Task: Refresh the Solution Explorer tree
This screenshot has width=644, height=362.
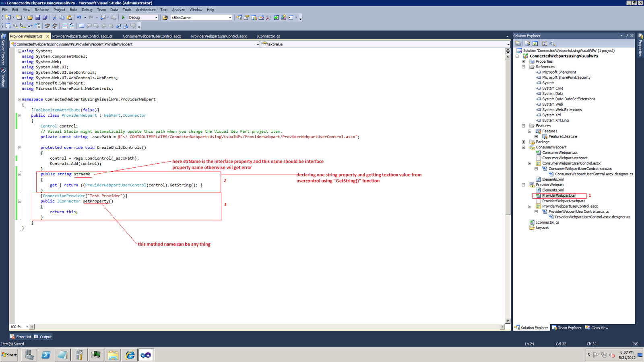Action: point(535,43)
